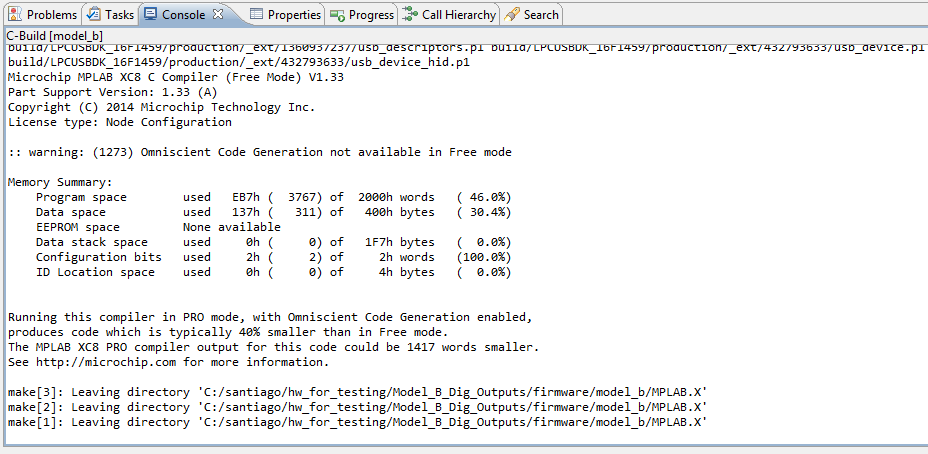Click the 'Microchip MPLAB XC8 C Compiler' line

[x=176, y=77]
